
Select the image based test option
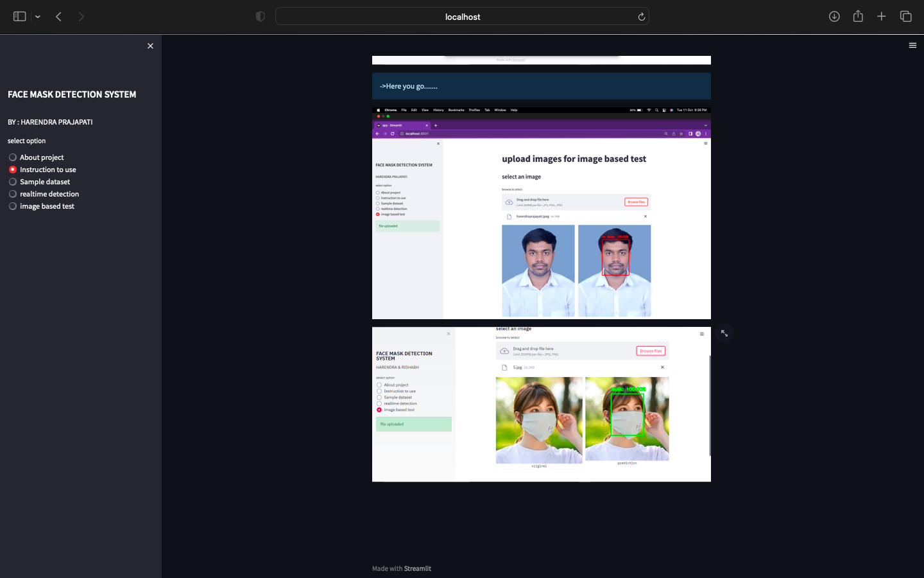(x=41, y=206)
